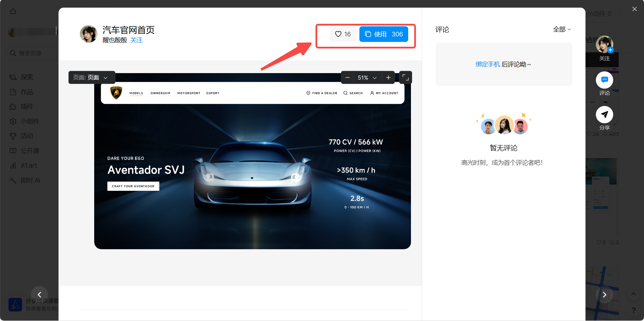Zoom in with the plus button
The image size is (644, 321).
[388, 78]
